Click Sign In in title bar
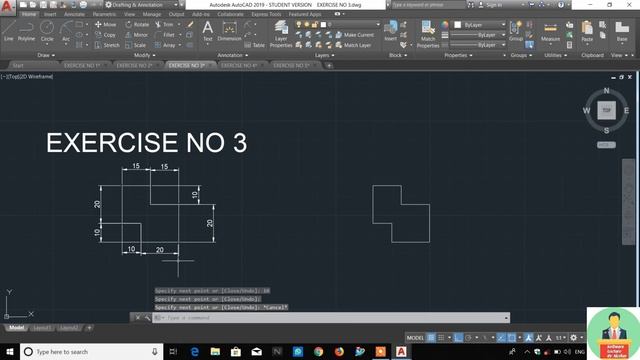The width and height of the screenshot is (640, 360). [x=491, y=5]
